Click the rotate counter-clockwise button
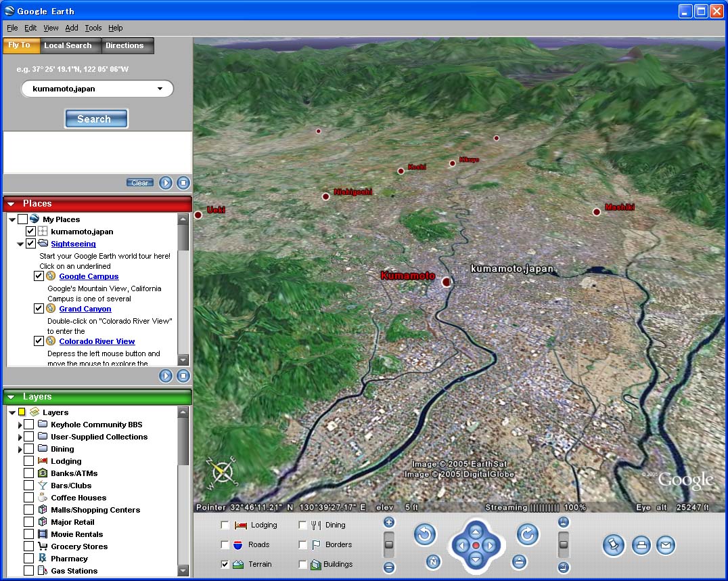 click(x=425, y=535)
